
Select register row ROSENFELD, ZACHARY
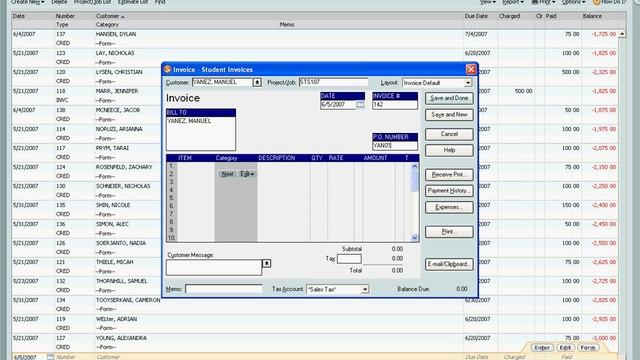click(x=314, y=171)
